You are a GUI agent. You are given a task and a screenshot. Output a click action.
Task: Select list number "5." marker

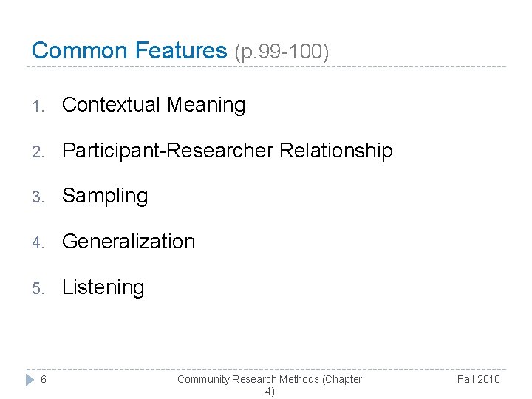pyautogui.click(x=38, y=288)
